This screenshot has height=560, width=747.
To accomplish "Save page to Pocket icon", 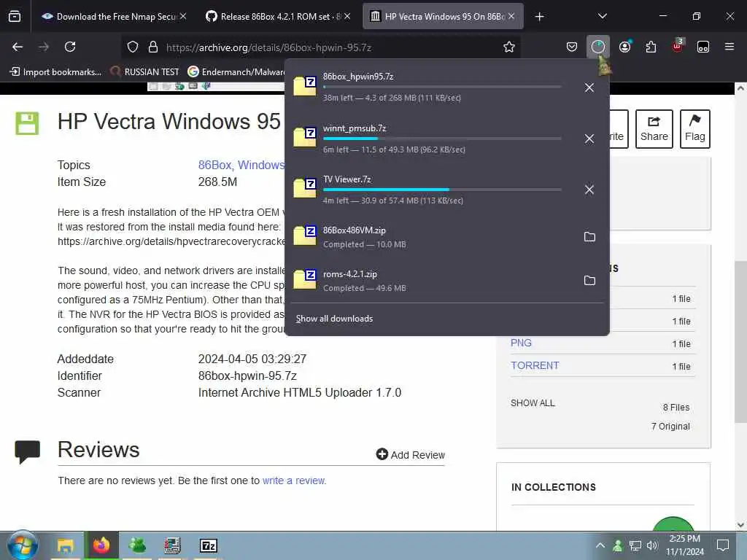I will pyautogui.click(x=572, y=47).
